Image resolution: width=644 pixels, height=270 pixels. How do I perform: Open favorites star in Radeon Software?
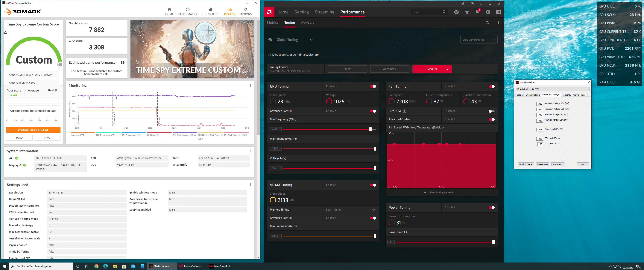click(467, 12)
